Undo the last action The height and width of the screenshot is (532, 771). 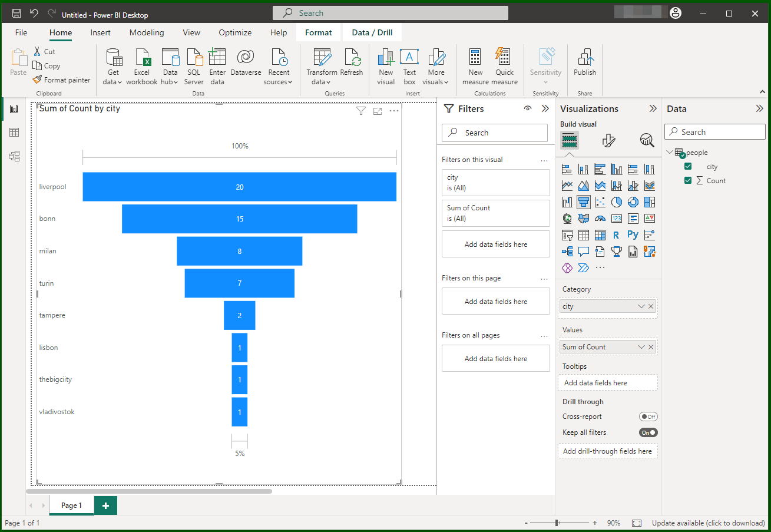point(34,14)
